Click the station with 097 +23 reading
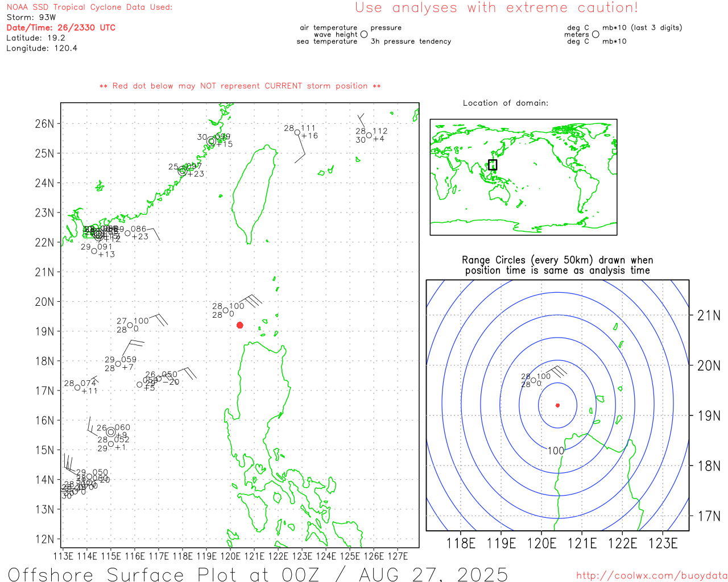 point(183,171)
